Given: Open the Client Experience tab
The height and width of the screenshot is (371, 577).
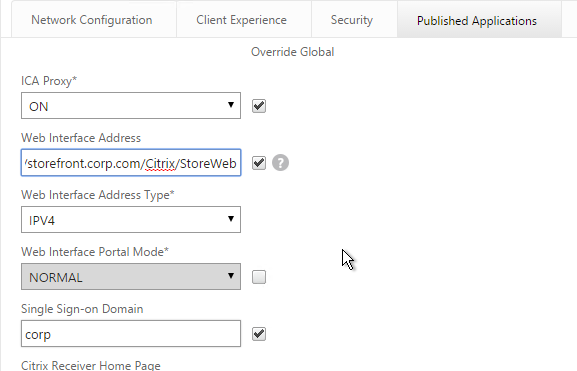Looking at the screenshot, I should coord(241,20).
